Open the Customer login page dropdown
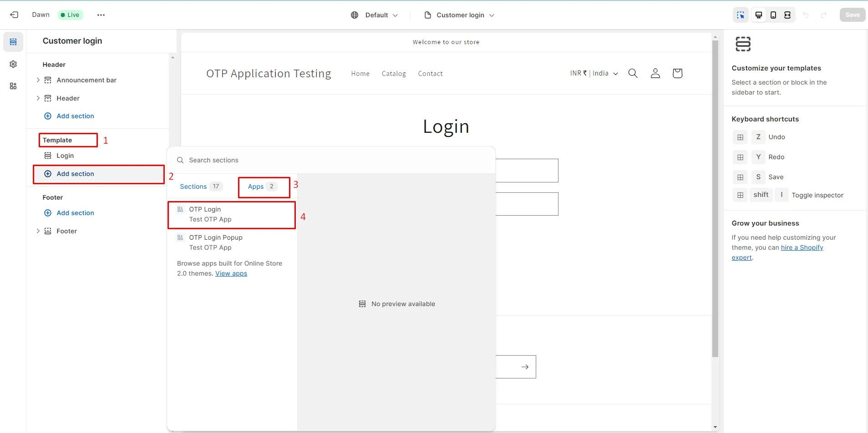The image size is (868, 433). pyautogui.click(x=459, y=15)
